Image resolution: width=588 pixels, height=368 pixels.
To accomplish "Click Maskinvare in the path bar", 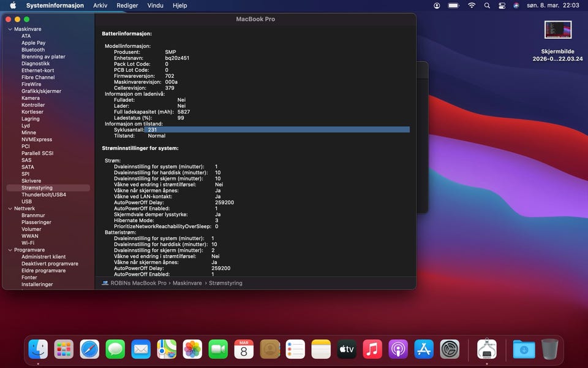I will coord(187,283).
